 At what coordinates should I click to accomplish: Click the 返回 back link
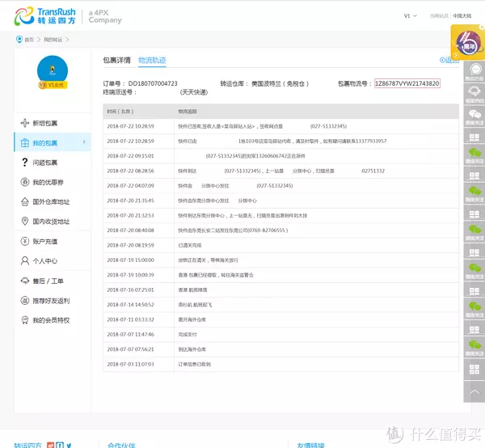[449, 60]
